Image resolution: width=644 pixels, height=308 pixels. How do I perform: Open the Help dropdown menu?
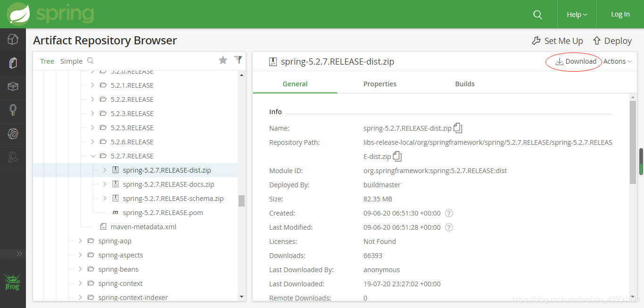577,15
